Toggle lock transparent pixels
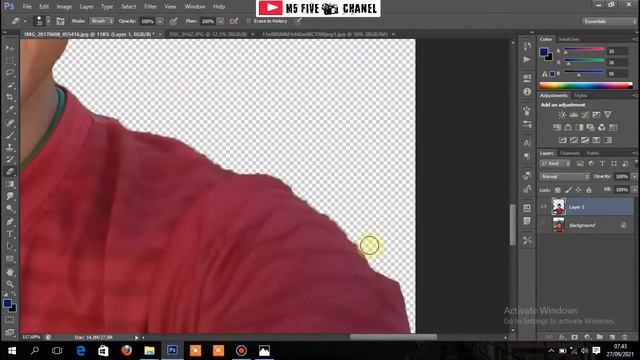The height and width of the screenshot is (360, 640). coord(558,190)
